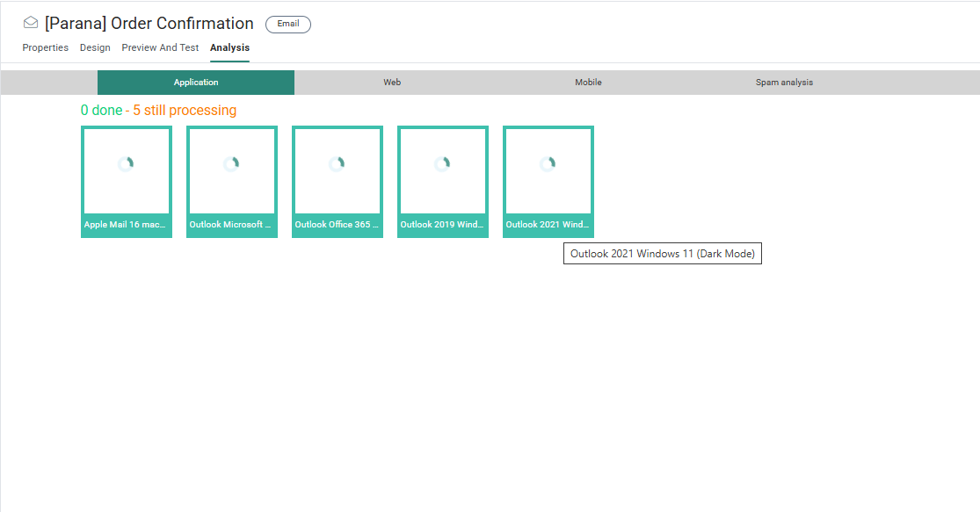Switch to the Web analysis sub-tab
The width and height of the screenshot is (980, 512).
coord(392,83)
